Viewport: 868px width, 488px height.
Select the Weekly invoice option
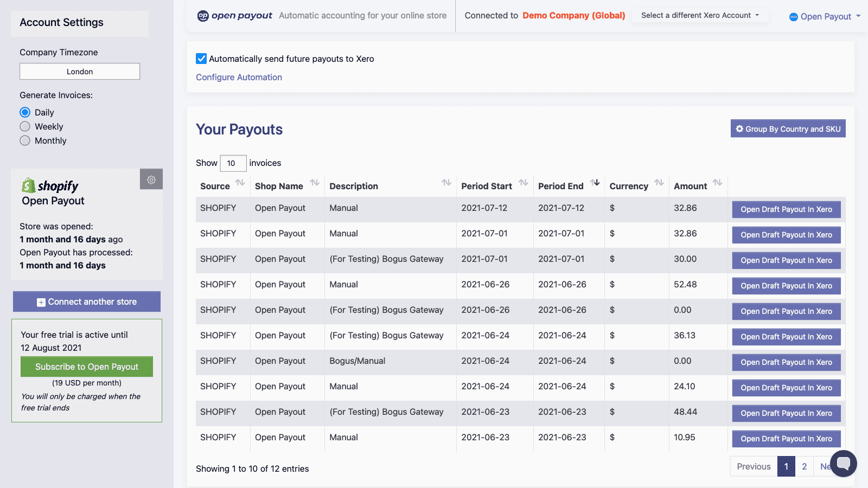coord(25,126)
